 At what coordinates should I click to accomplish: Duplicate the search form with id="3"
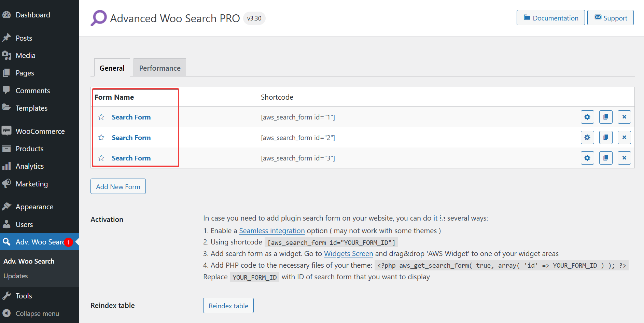(x=606, y=158)
